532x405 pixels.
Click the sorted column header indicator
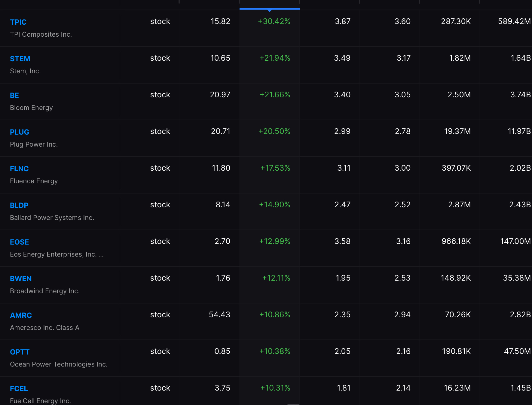(270, 9)
